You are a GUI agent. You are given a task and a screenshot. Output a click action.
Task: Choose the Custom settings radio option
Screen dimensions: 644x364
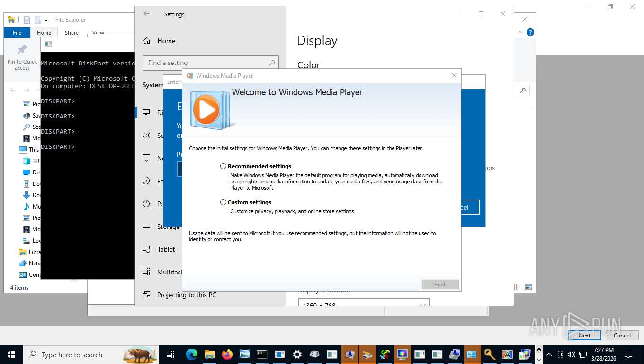[x=223, y=202]
